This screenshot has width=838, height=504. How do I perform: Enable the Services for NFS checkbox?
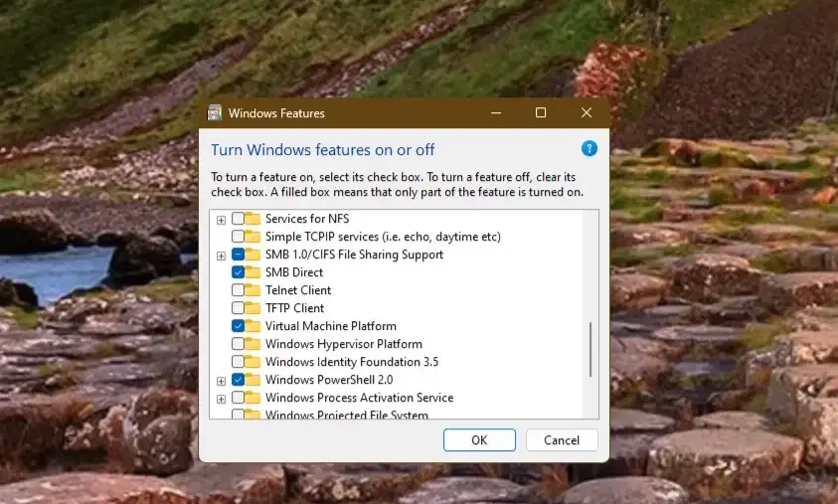[238, 219]
